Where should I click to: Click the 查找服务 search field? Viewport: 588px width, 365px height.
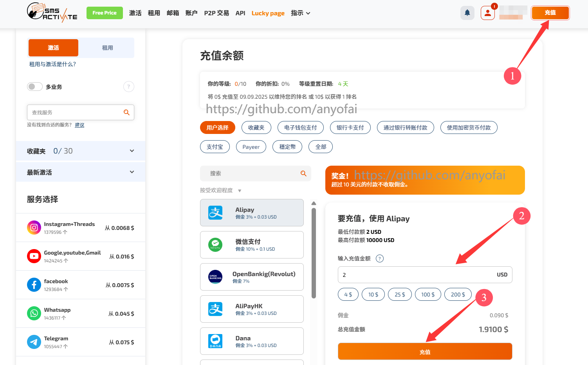pyautogui.click(x=81, y=112)
